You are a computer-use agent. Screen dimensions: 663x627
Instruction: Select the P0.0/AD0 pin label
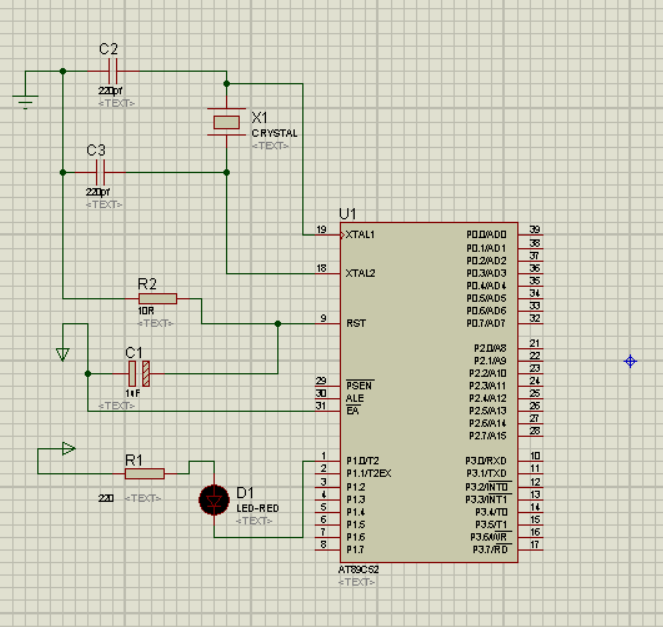point(487,235)
